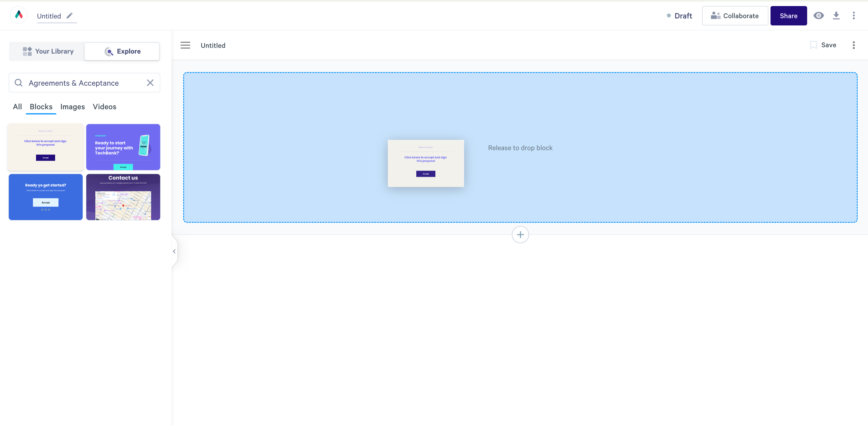The height and width of the screenshot is (425, 868).
Task: Switch to the Explore tab
Action: (x=122, y=51)
